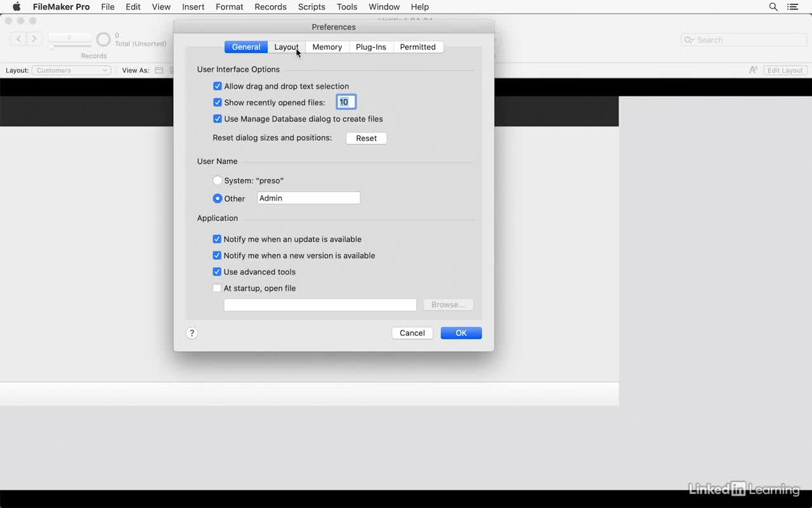Screen dimensions: 812x508
Task: Open the Insert menu
Action: click(193, 7)
